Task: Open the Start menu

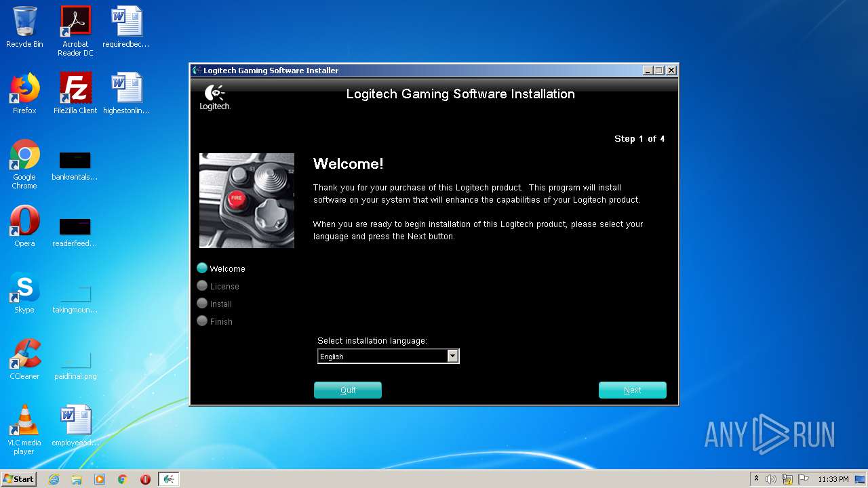Action: tap(19, 479)
